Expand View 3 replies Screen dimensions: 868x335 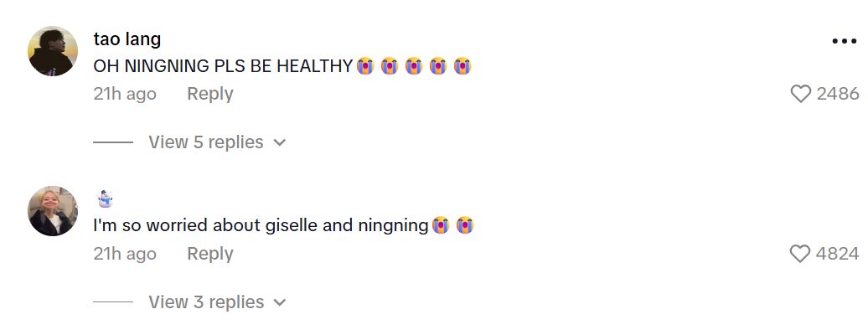tap(206, 302)
